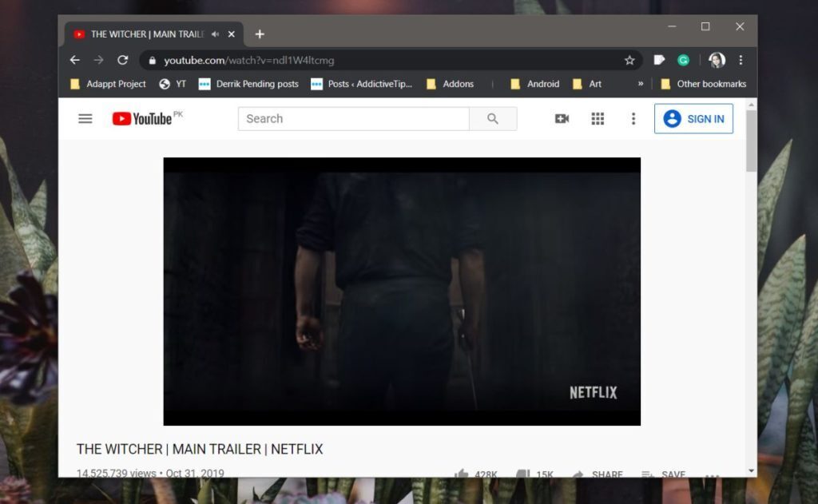818x504 pixels.
Task: Open the YouTube hamburger menu
Action: (x=85, y=118)
